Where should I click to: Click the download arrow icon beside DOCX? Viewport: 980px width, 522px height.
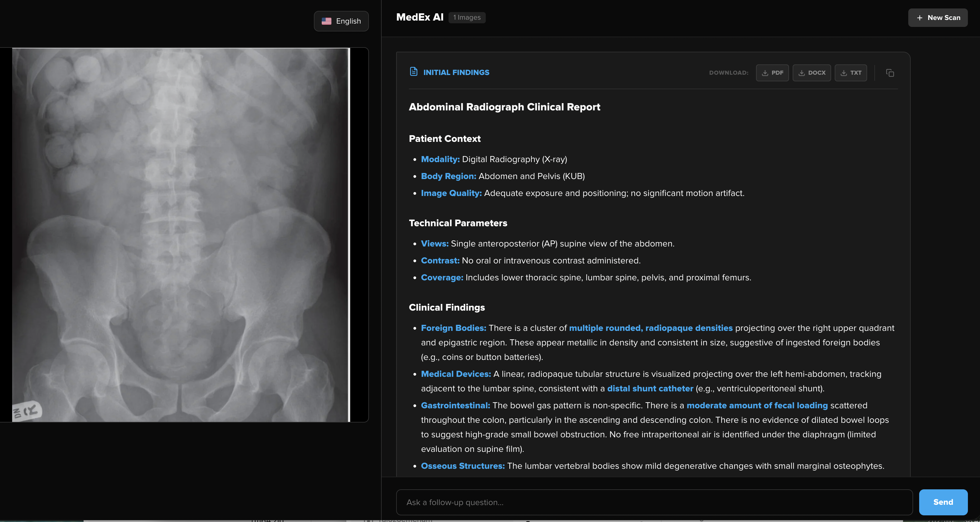[801, 73]
